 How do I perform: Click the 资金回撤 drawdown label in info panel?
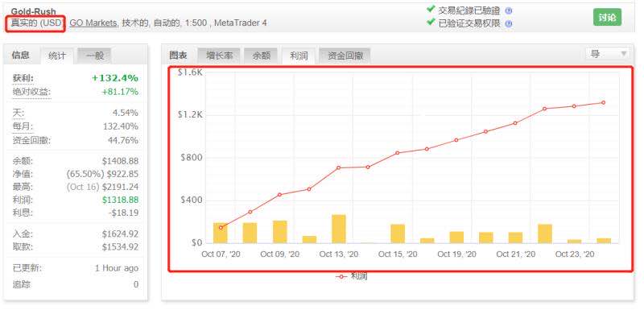pyautogui.click(x=31, y=141)
